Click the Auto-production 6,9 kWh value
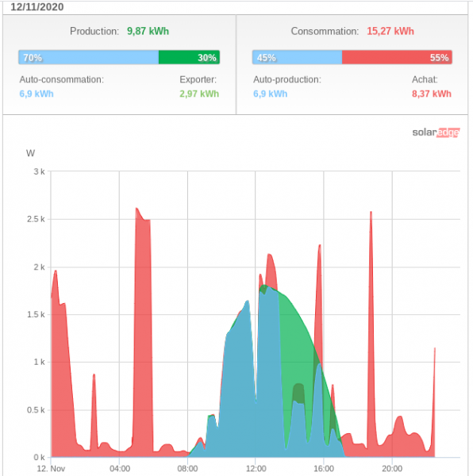The width and height of the screenshot is (473, 476). pyautogui.click(x=270, y=94)
